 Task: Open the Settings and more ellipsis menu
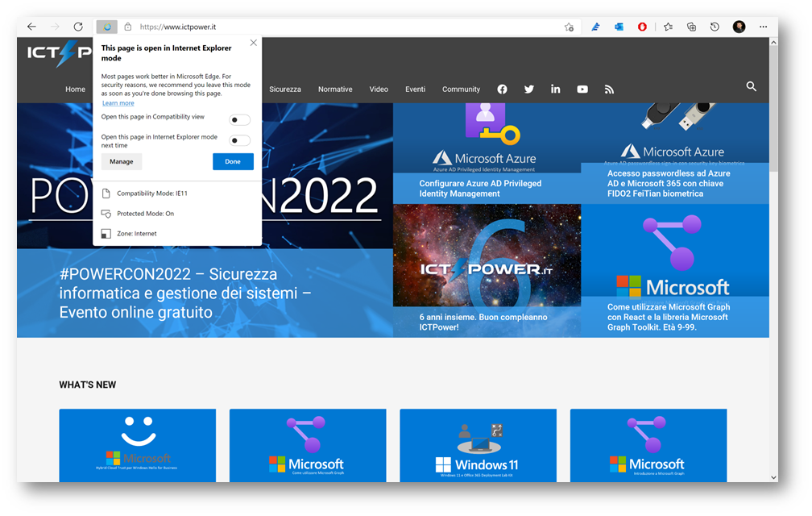coord(763,27)
